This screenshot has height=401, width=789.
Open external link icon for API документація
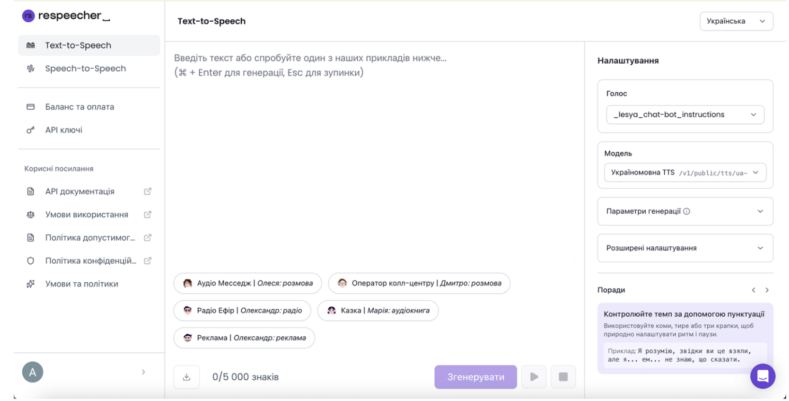[x=148, y=191]
